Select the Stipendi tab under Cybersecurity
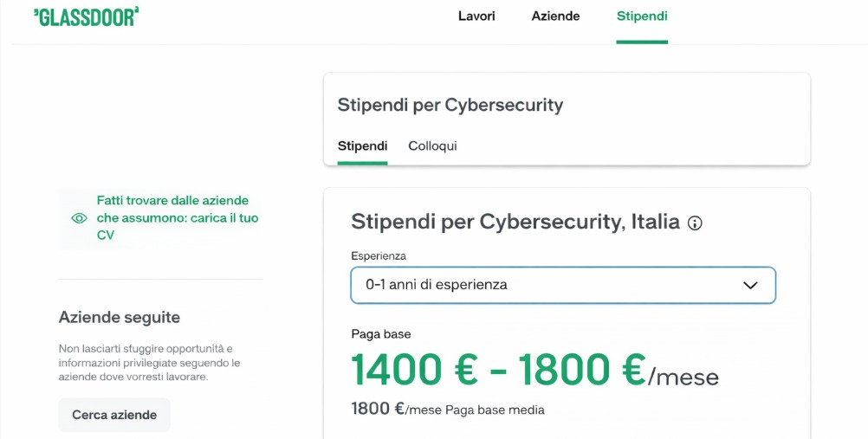The height and width of the screenshot is (439, 868). click(362, 146)
